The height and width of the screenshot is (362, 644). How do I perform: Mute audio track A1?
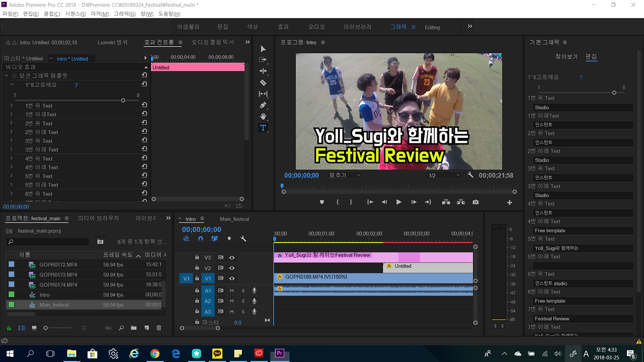pos(232,291)
